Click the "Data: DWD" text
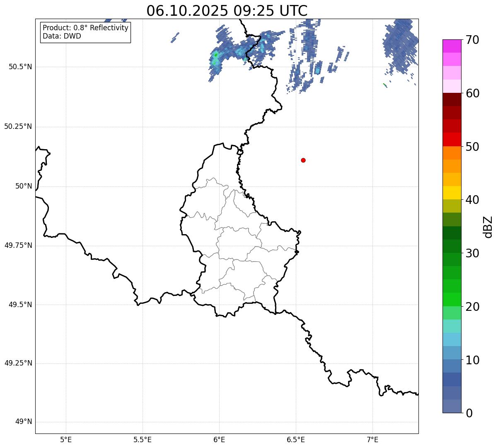This screenshot has height=448, width=498. [62, 36]
